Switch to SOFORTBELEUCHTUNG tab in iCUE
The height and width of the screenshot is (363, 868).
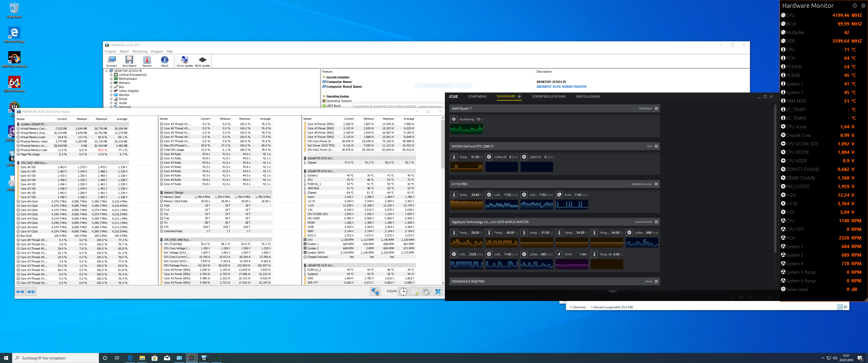[x=549, y=97]
